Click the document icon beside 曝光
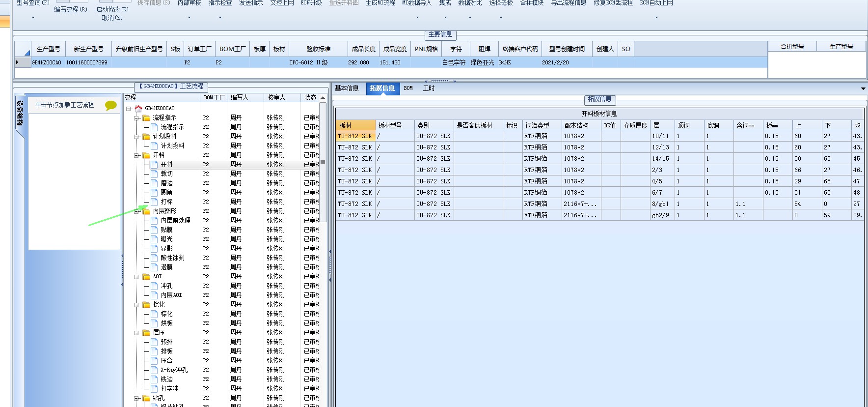Screen dimensions: 868x407 [154, 239]
